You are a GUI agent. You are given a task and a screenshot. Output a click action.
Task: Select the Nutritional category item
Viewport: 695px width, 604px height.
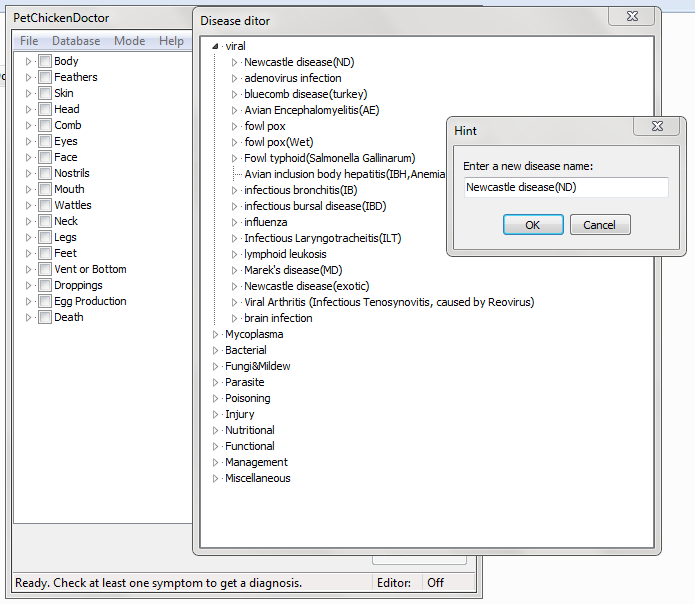pyautogui.click(x=249, y=430)
